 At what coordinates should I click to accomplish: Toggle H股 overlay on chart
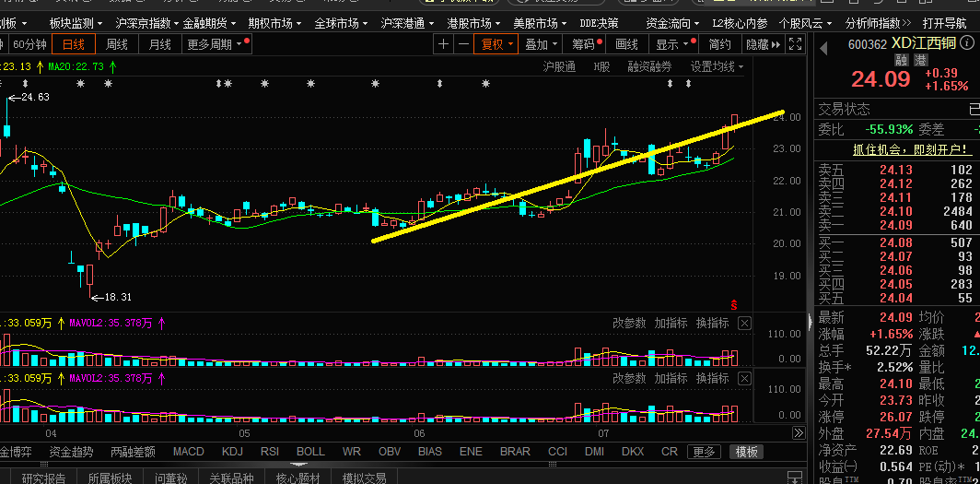pyautogui.click(x=601, y=67)
